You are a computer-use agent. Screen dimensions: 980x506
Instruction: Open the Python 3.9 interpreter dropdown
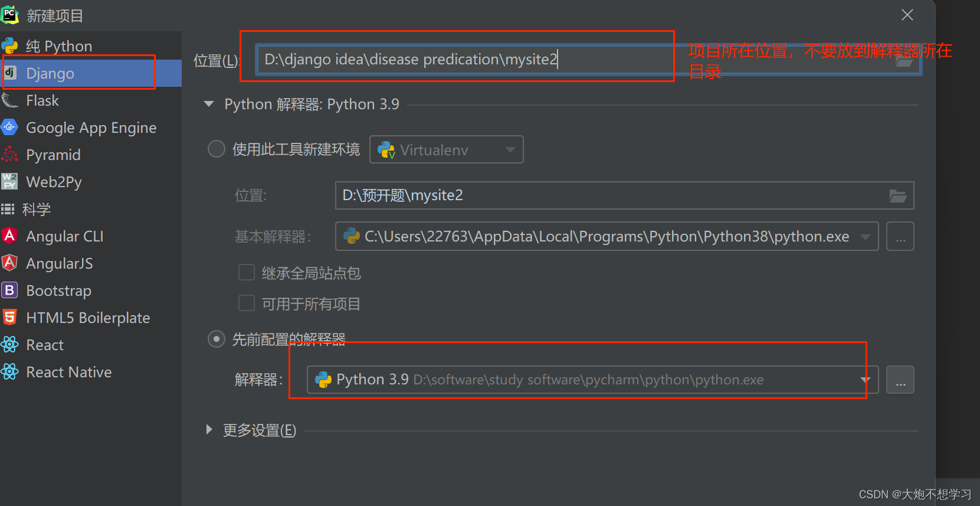592,380
